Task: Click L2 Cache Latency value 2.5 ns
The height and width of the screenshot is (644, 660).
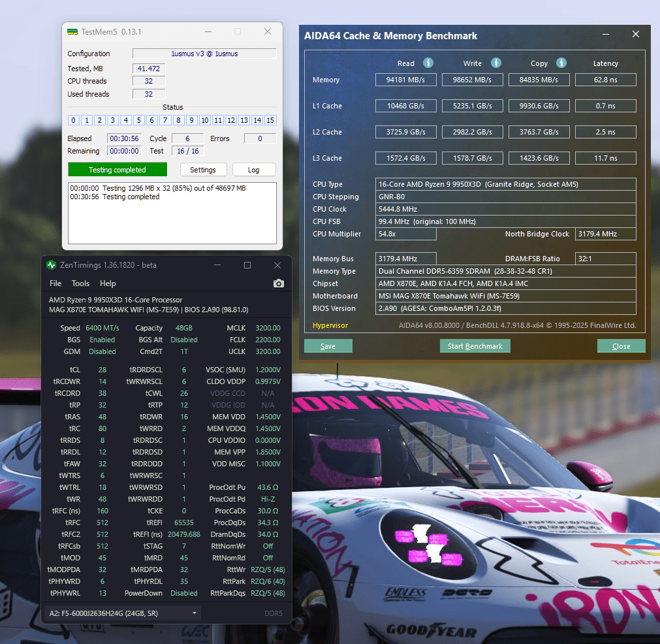Action: click(605, 132)
